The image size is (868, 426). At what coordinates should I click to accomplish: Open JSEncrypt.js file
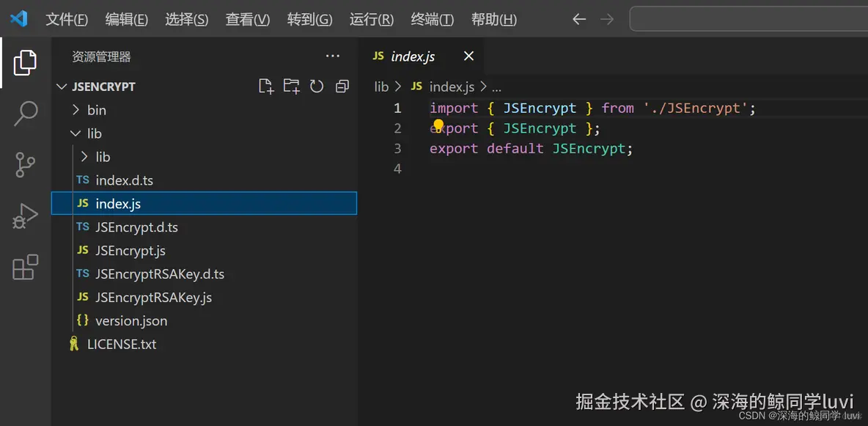205,250
